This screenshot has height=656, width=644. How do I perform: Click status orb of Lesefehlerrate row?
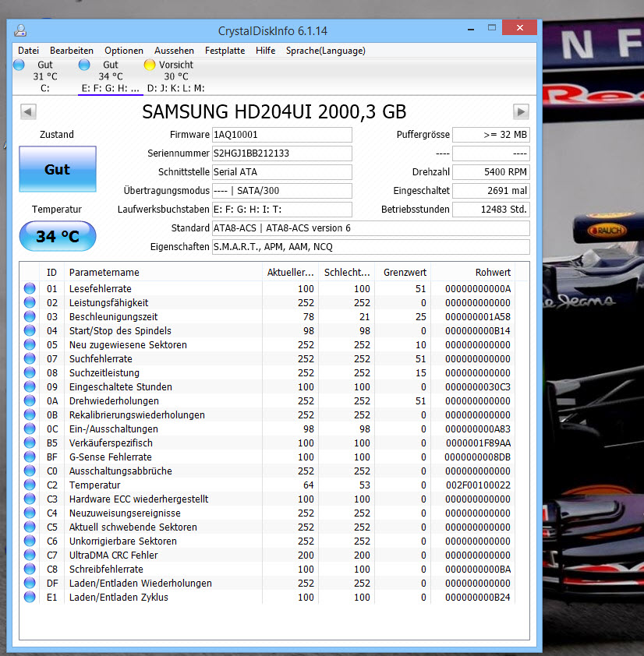pos(30,288)
